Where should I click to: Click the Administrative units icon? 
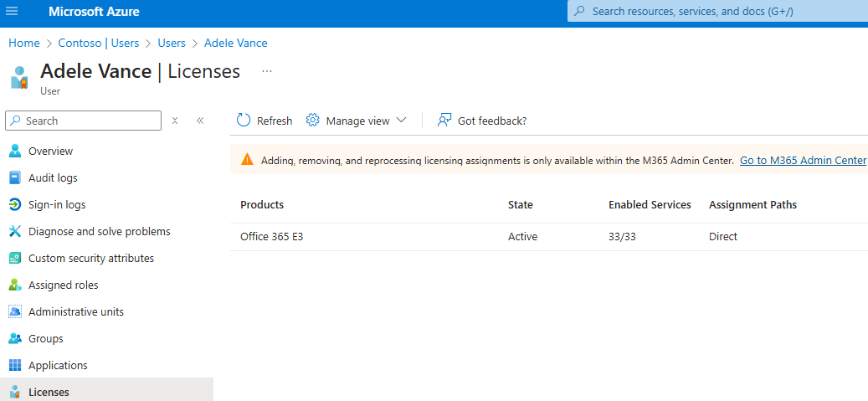tap(15, 311)
